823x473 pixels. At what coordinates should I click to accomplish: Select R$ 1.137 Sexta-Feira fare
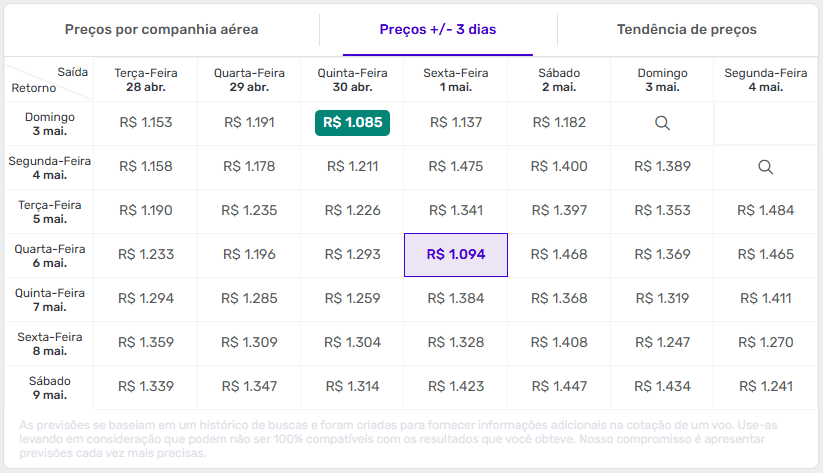tap(456, 123)
